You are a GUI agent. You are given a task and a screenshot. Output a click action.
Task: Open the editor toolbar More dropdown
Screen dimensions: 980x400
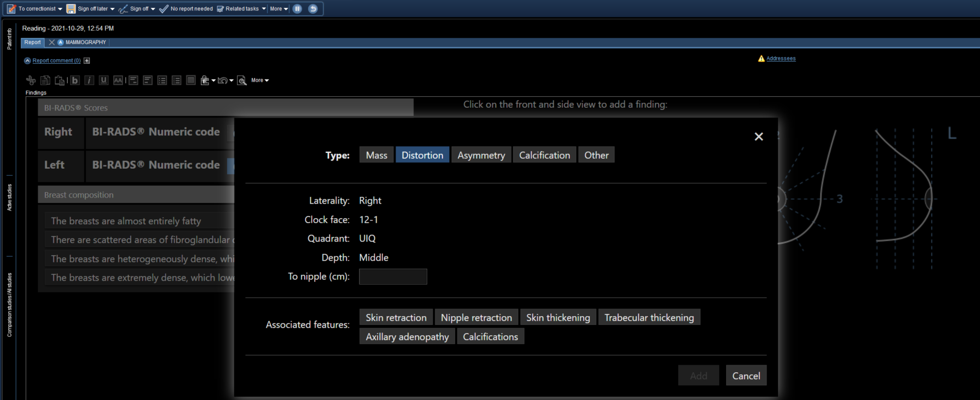pyautogui.click(x=260, y=81)
